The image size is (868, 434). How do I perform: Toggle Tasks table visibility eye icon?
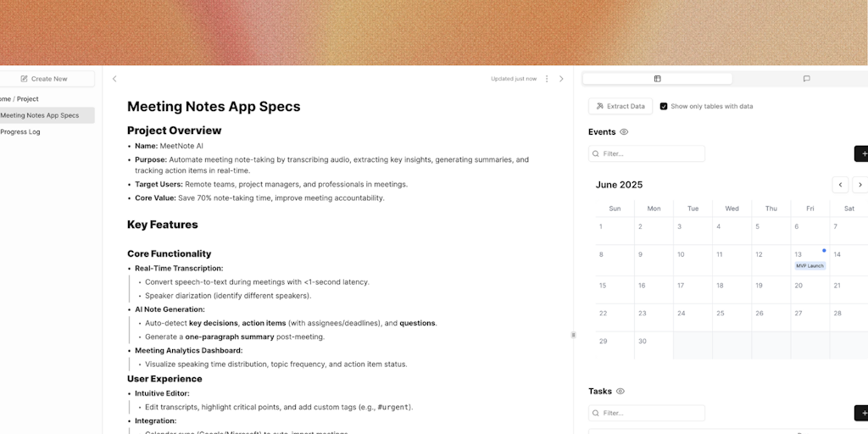[x=620, y=391]
